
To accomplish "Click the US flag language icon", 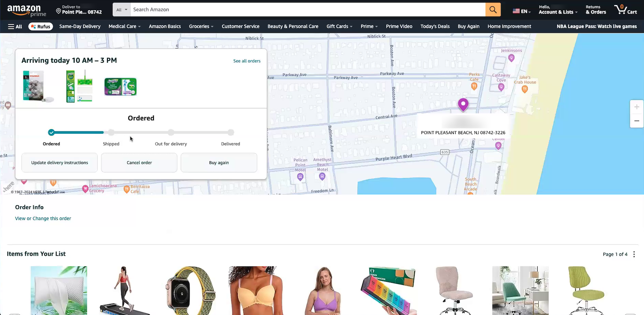I will pos(516,11).
